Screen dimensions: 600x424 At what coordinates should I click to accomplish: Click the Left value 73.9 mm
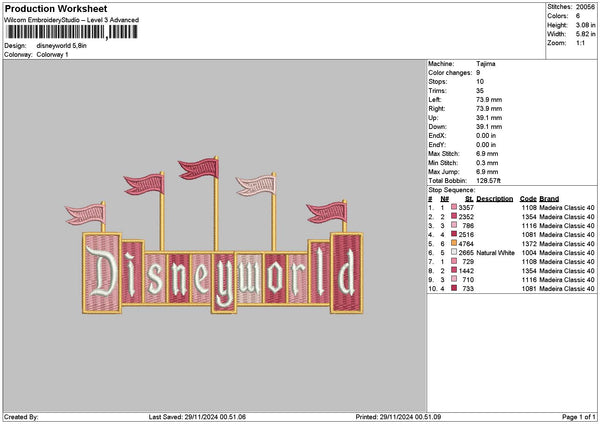[489, 99]
